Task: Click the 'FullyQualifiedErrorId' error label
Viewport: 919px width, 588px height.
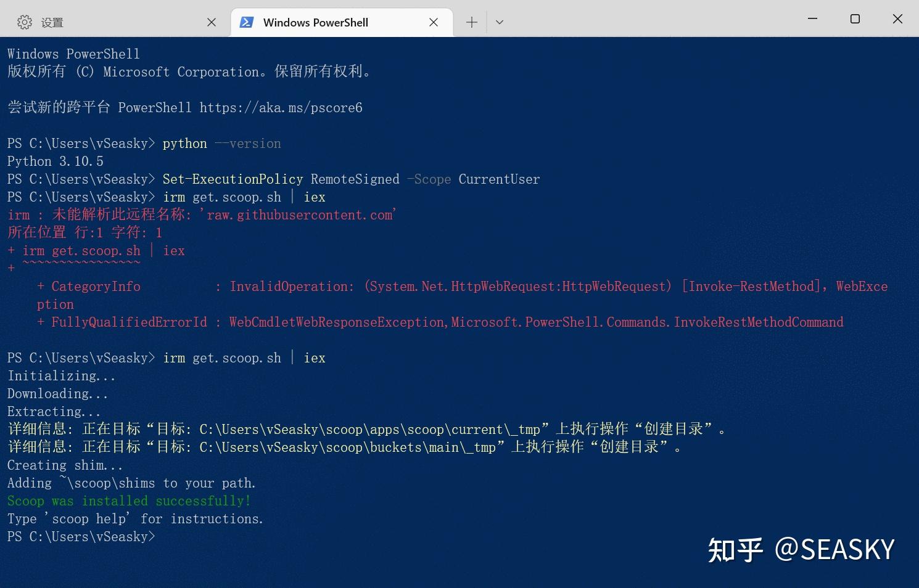Action: [x=130, y=322]
